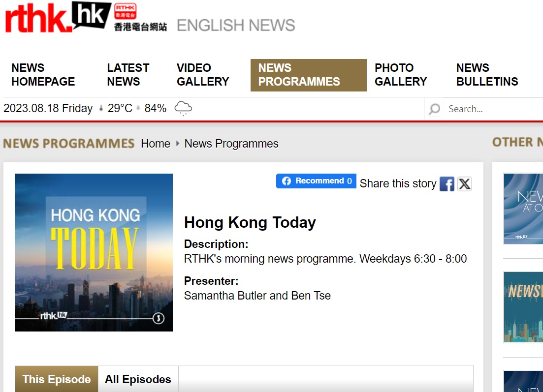This screenshot has height=392, width=543.
Task: Share the story via the Facebook icon
Action: click(447, 184)
